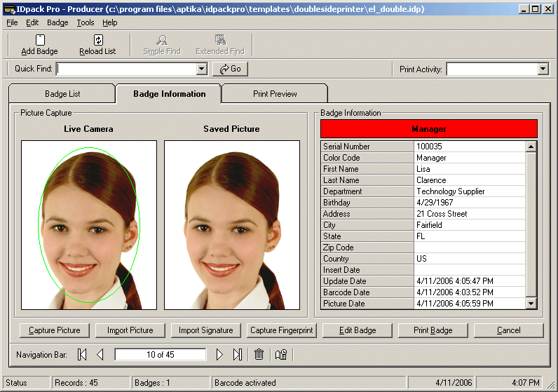Click the red Manager color code banner

click(x=428, y=129)
